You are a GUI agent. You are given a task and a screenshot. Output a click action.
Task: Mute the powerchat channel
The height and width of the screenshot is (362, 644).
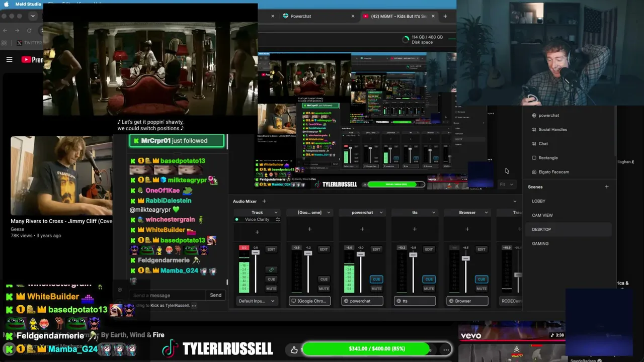(376, 289)
